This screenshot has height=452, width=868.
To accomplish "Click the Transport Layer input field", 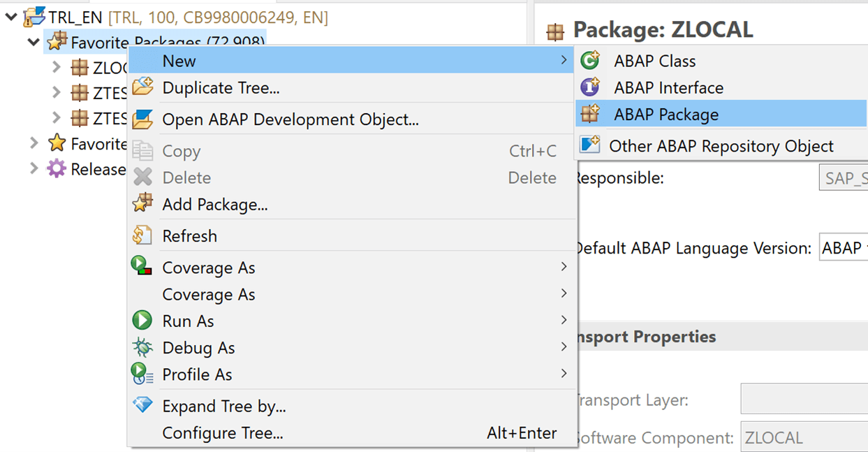I will click(x=803, y=400).
